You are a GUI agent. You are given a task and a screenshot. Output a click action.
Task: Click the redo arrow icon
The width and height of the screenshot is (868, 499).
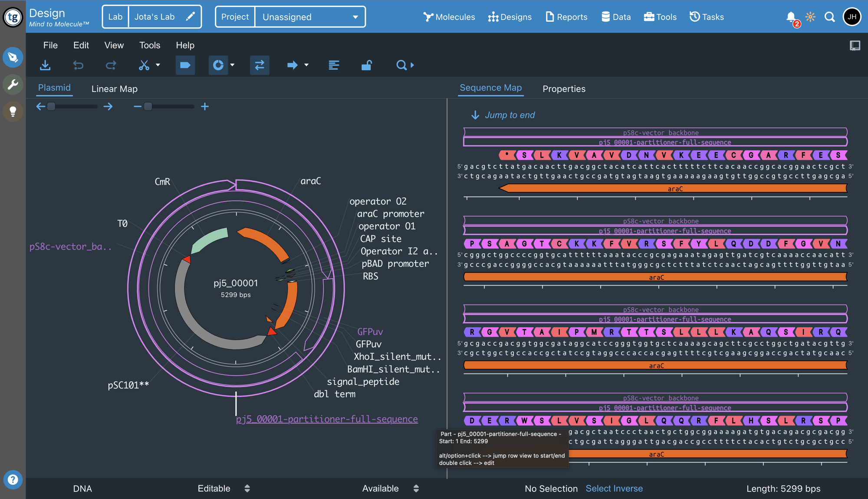tap(110, 65)
